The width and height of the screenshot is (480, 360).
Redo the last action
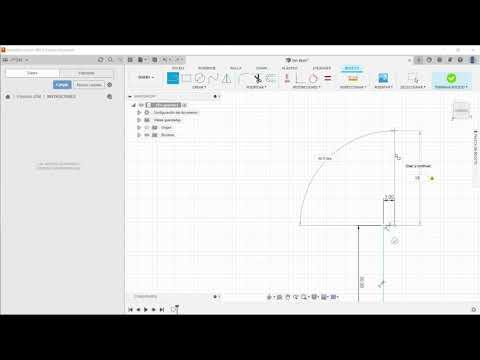pos(178,60)
